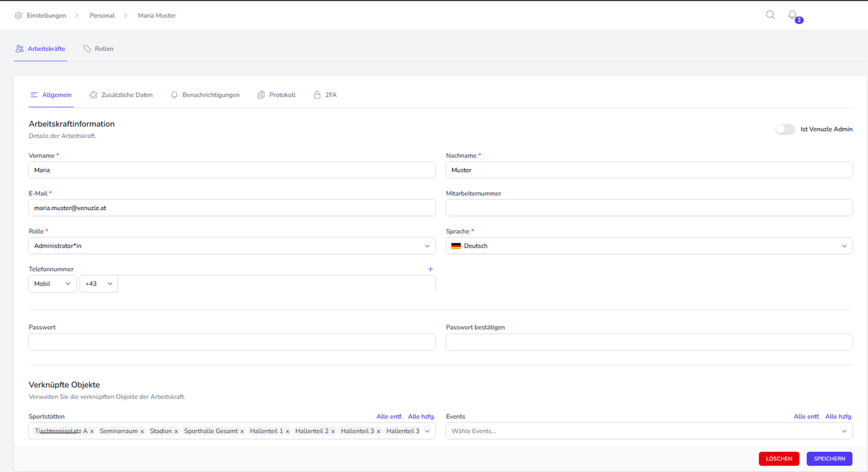Remove the Tischtennisplatz A tag via its x

(92, 431)
